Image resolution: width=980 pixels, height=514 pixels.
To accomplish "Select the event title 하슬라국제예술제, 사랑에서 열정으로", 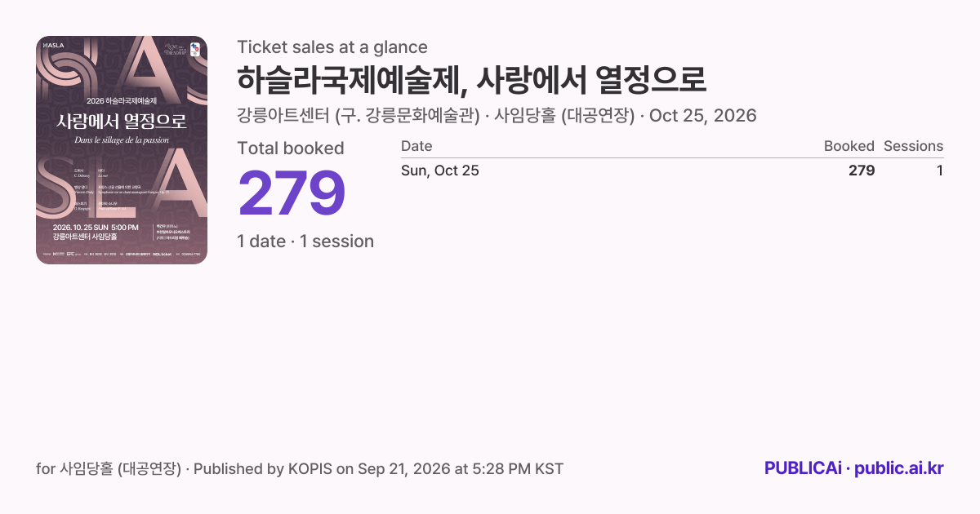I will (471, 80).
